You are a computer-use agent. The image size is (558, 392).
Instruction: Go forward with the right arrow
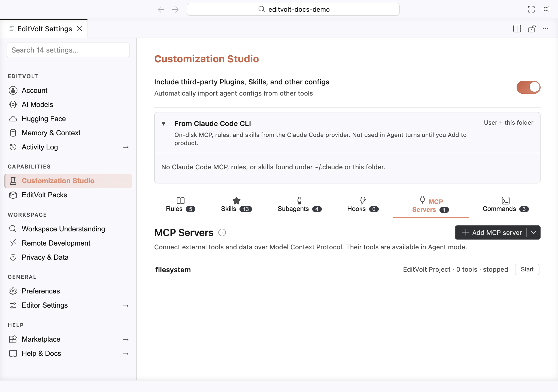pos(175,10)
